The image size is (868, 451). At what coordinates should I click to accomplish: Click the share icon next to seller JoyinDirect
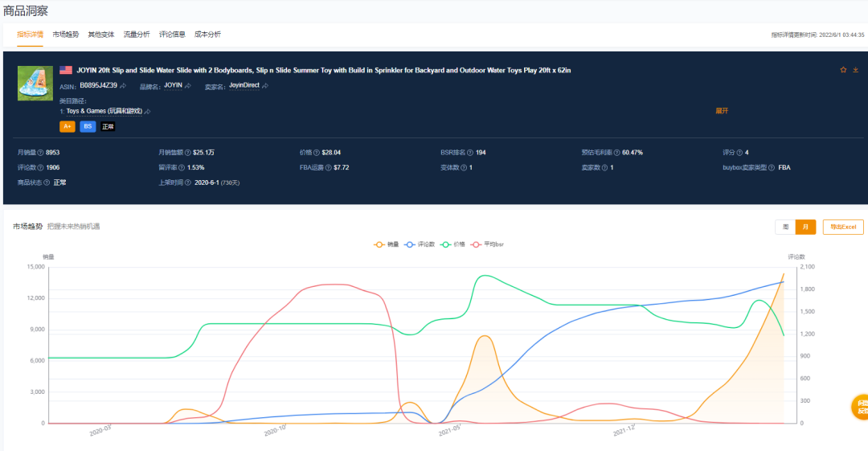point(265,86)
